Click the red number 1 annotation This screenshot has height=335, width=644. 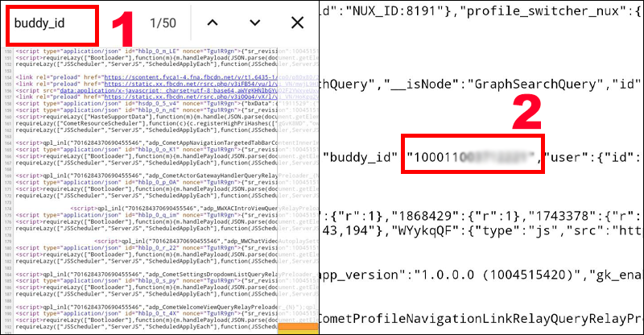pos(119,30)
